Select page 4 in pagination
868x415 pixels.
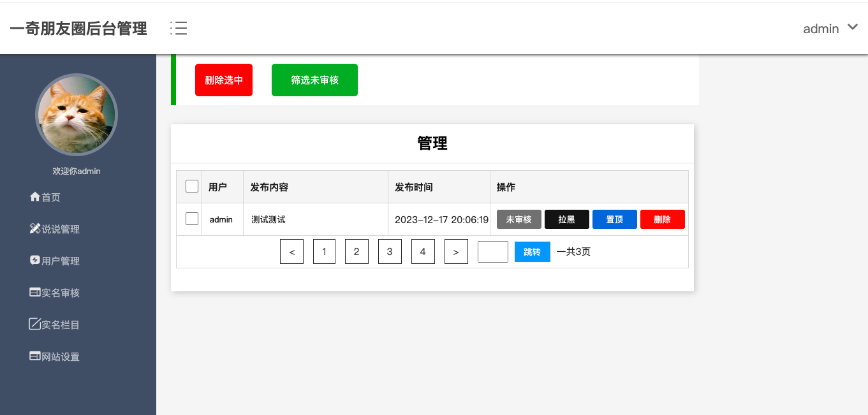click(423, 251)
